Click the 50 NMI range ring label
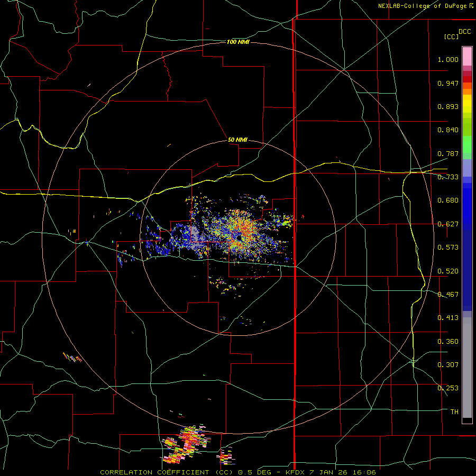Viewport: 476px width, 476px height. coord(237,140)
